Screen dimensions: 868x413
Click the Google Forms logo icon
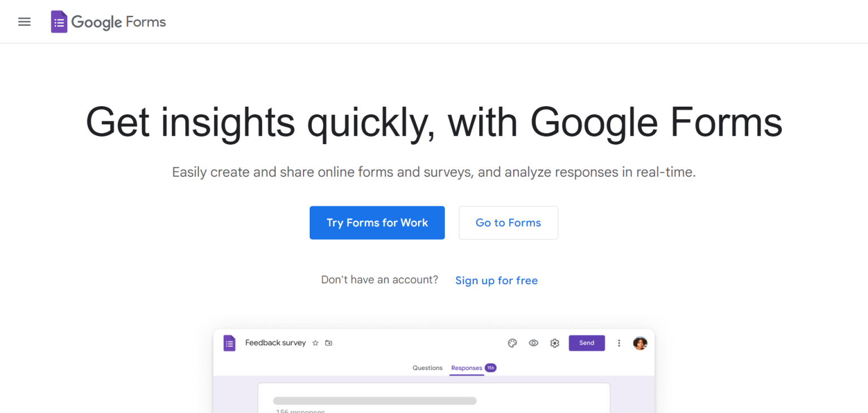59,21
